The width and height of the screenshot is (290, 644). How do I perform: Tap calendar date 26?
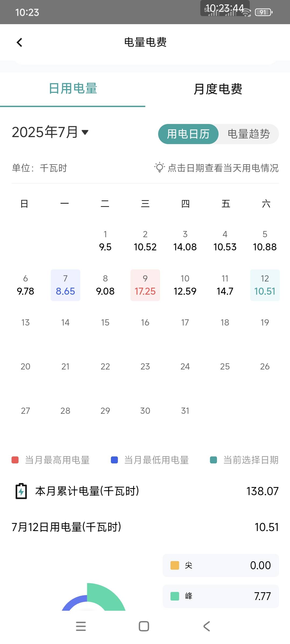(265, 367)
